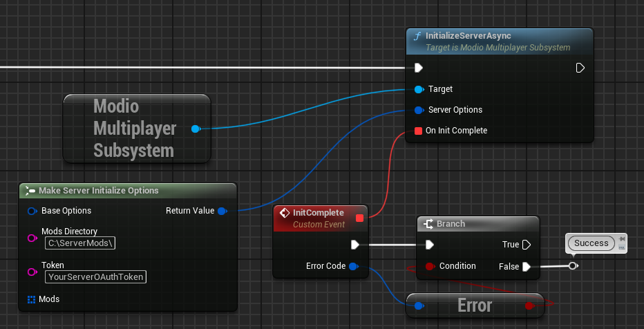Click the 'Target is Modio Multiplayer Subsystem' subtitle
This screenshot has height=329, width=644.
[498, 48]
